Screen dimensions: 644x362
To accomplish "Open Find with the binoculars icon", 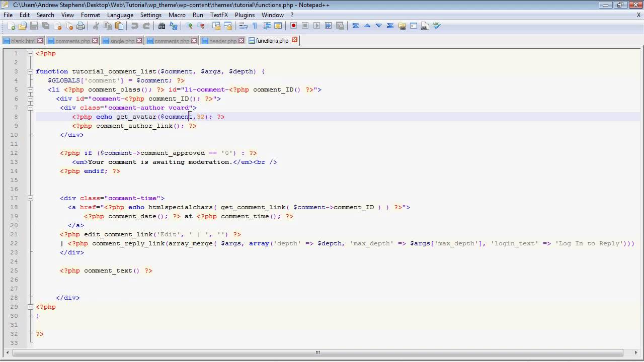I will [x=162, y=26].
